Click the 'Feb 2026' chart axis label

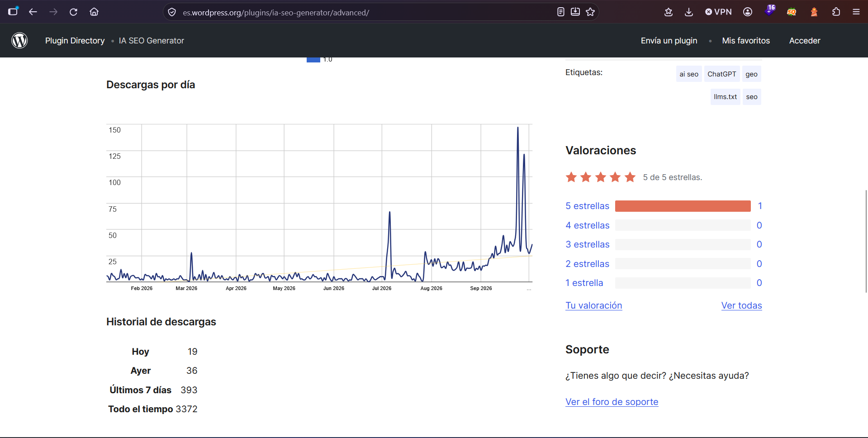click(142, 288)
